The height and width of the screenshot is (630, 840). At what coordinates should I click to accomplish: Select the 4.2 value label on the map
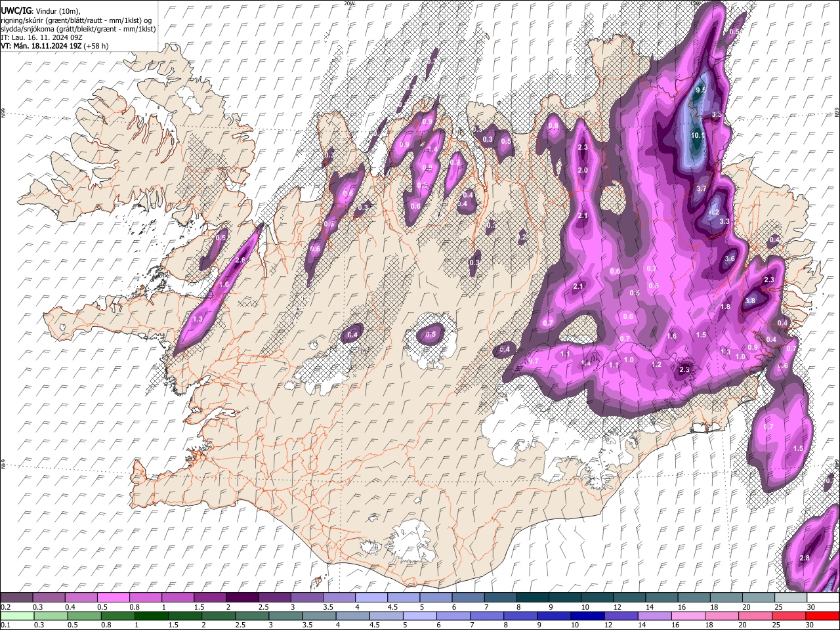click(715, 212)
